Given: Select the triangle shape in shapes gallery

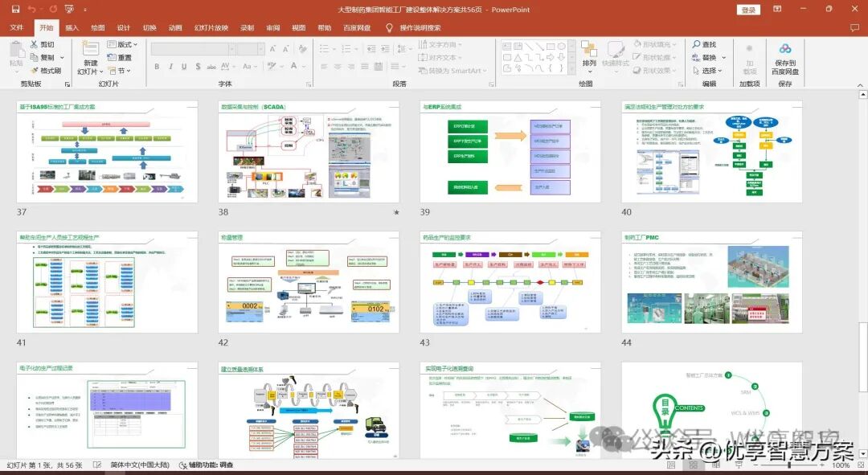Looking at the screenshot, I should tap(518, 58).
